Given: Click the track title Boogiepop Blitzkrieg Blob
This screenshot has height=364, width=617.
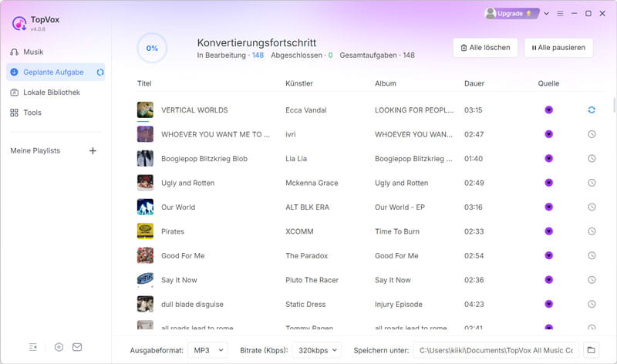Looking at the screenshot, I should click(204, 159).
